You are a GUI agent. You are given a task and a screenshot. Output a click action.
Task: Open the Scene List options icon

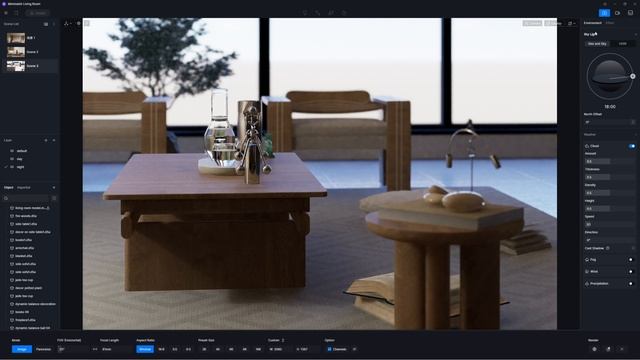(x=54, y=24)
